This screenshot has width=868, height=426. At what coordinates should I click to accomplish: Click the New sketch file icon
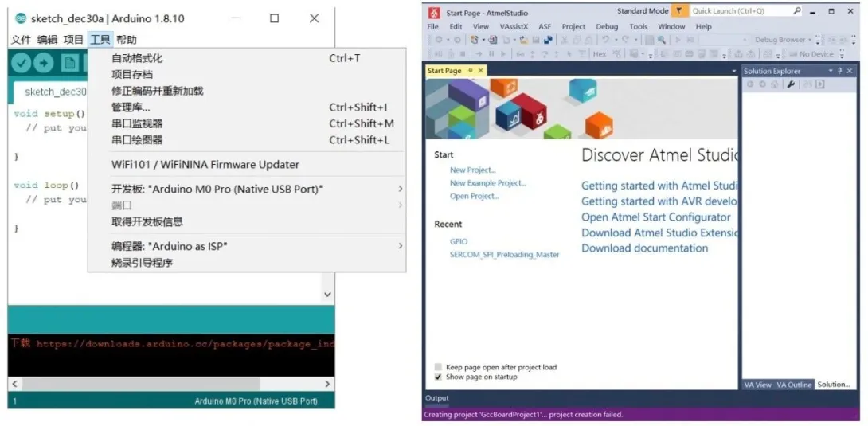pos(70,64)
